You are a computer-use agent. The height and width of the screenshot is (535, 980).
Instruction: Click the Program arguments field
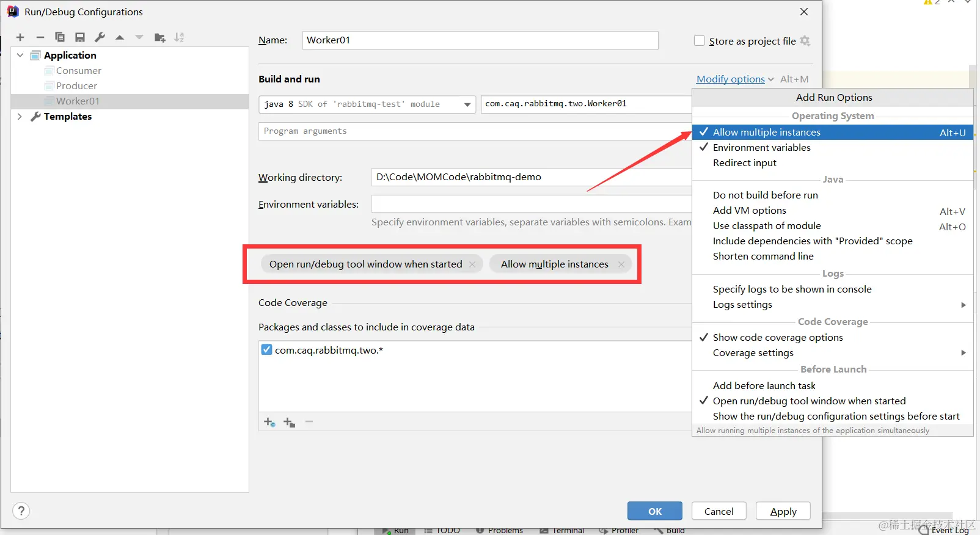click(x=475, y=131)
